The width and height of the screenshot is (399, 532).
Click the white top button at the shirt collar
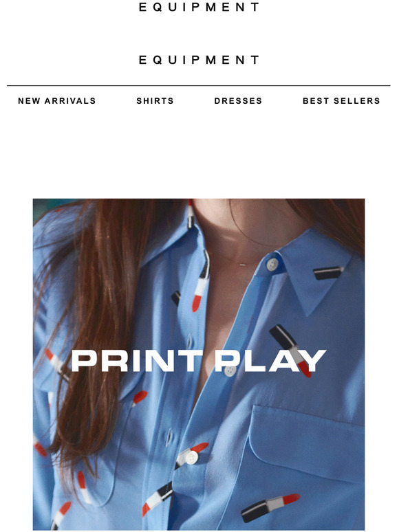(x=272, y=265)
